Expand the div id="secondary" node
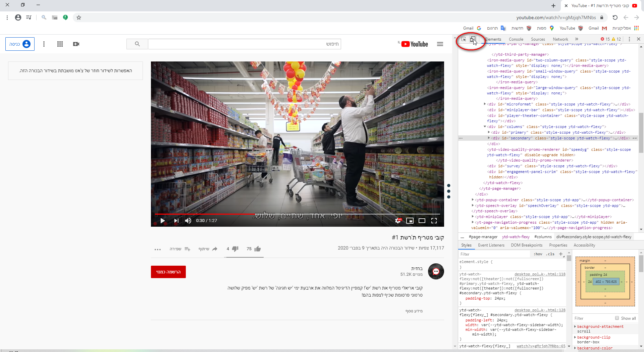644x352 pixels. tap(489, 138)
